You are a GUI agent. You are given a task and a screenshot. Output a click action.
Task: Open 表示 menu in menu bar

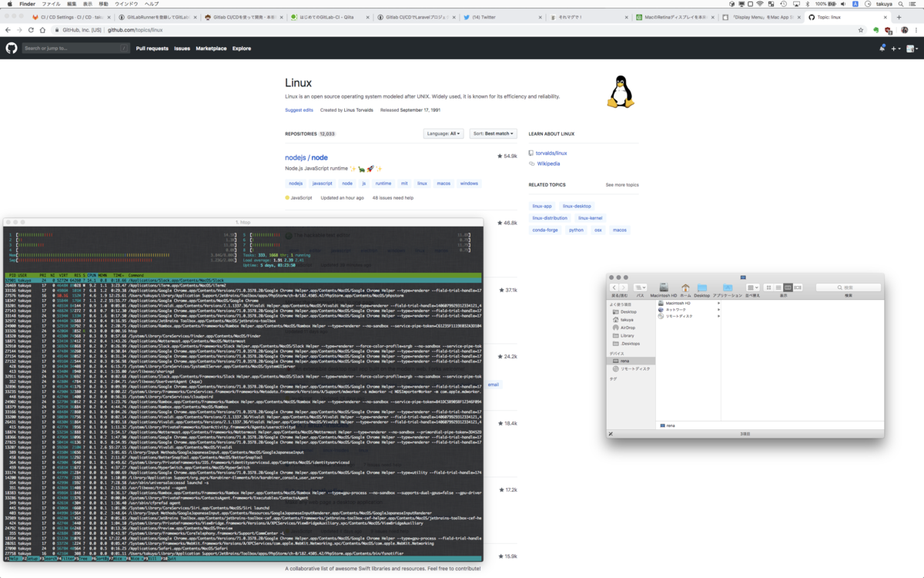87,4
